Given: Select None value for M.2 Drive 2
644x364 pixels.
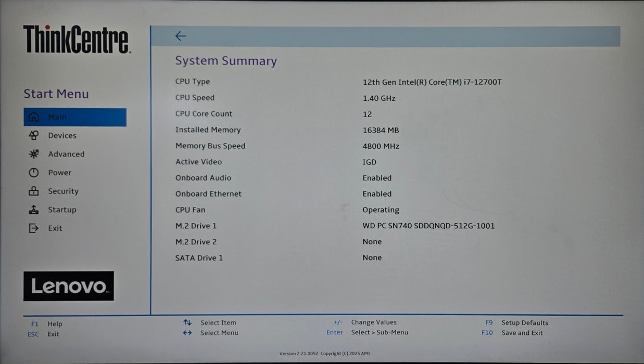Looking at the screenshot, I should point(372,242).
